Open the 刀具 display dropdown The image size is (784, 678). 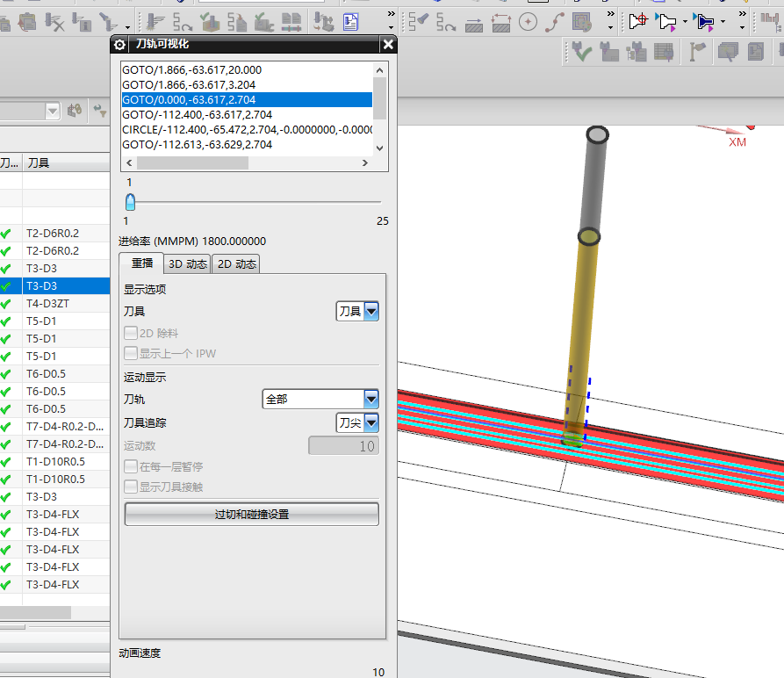(x=357, y=311)
